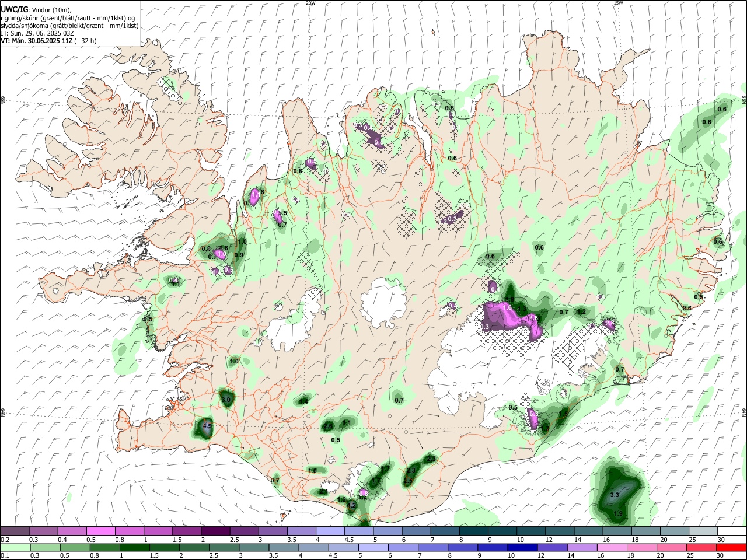The height and width of the screenshot is (560, 747).
Task: Click the white central glacier area
Action: [383, 303]
